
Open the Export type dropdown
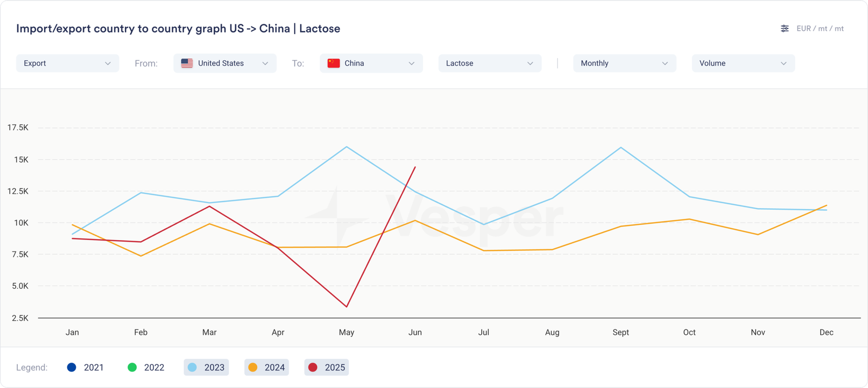coord(67,63)
